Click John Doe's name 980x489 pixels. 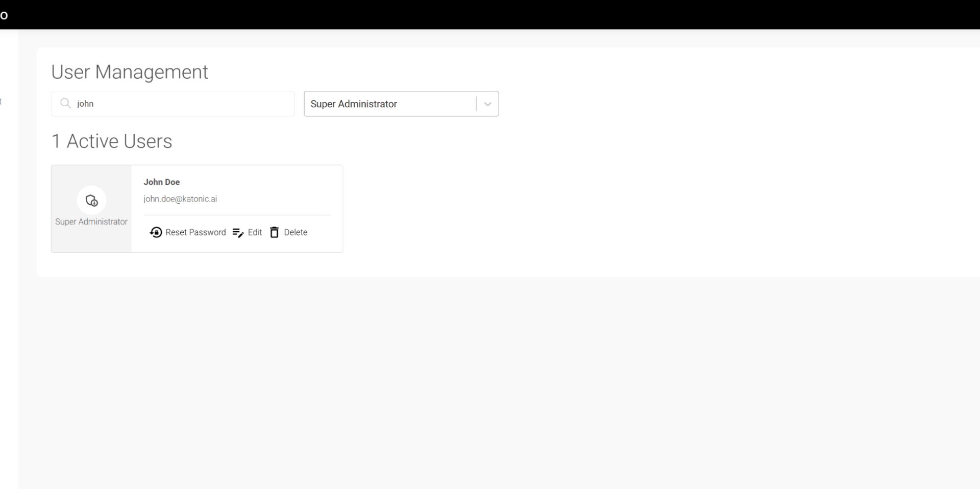[x=161, y=182]
